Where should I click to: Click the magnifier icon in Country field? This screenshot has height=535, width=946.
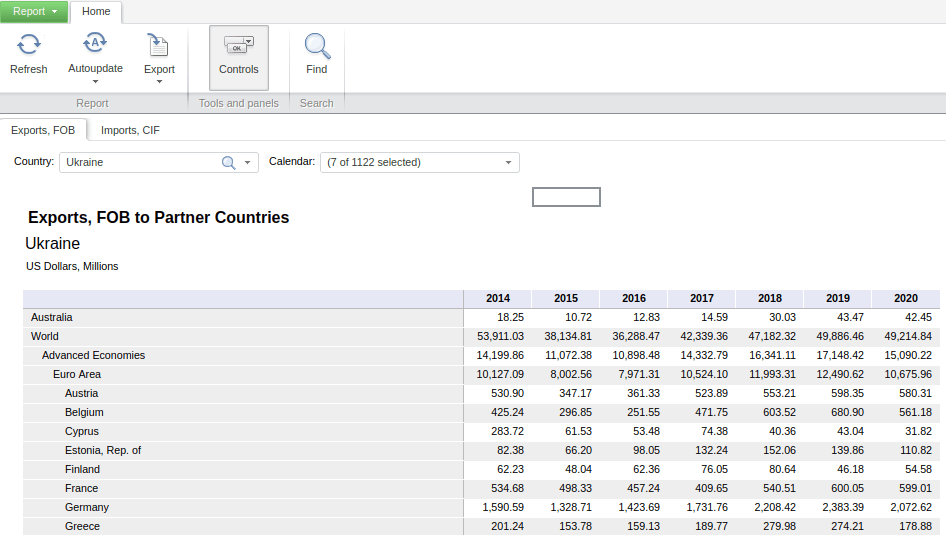click(228, 163)
